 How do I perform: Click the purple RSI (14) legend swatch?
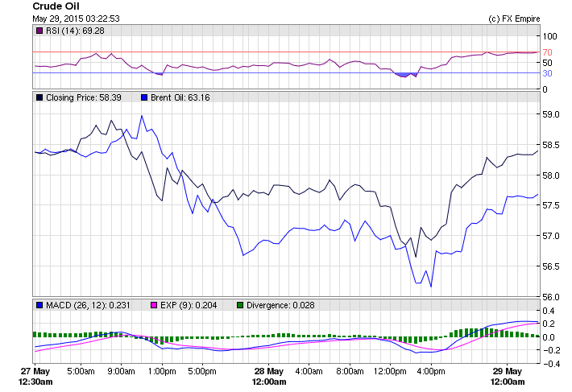tap(39, 31)
